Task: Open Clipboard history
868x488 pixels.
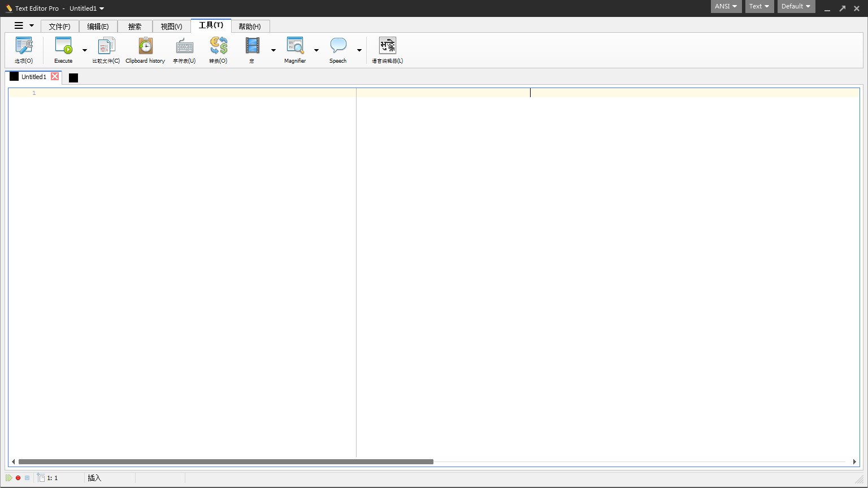Action: tap(145, 46)
